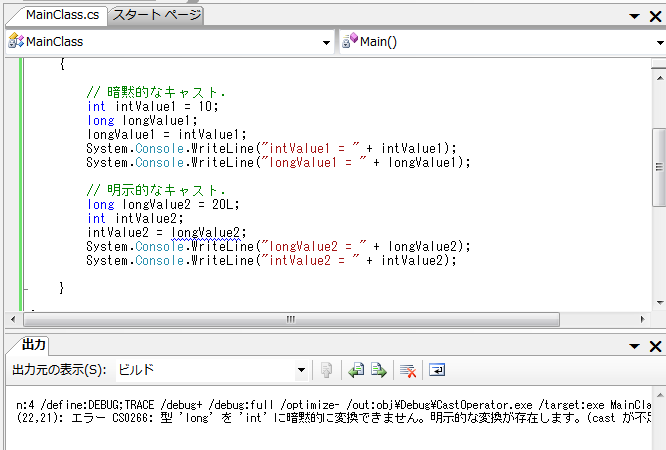This screenshot has height=450, width=666.
Task: Close the 出力 output panel
Action: tap(655, 346)
